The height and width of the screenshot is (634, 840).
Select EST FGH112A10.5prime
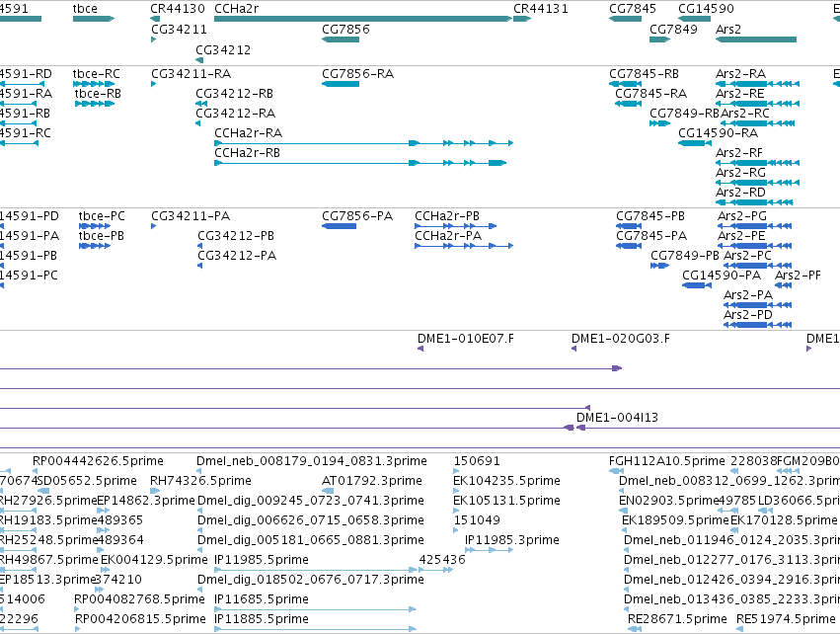[667, 461]
